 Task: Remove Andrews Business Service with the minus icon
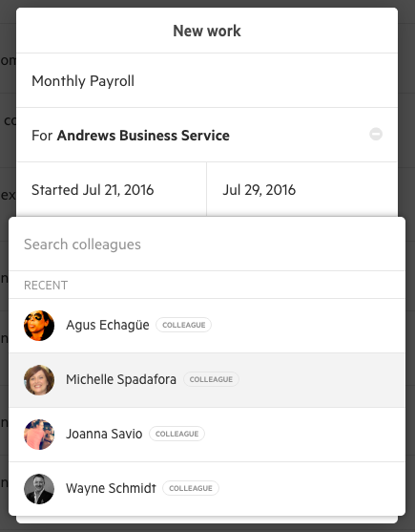tap(376, 135)
